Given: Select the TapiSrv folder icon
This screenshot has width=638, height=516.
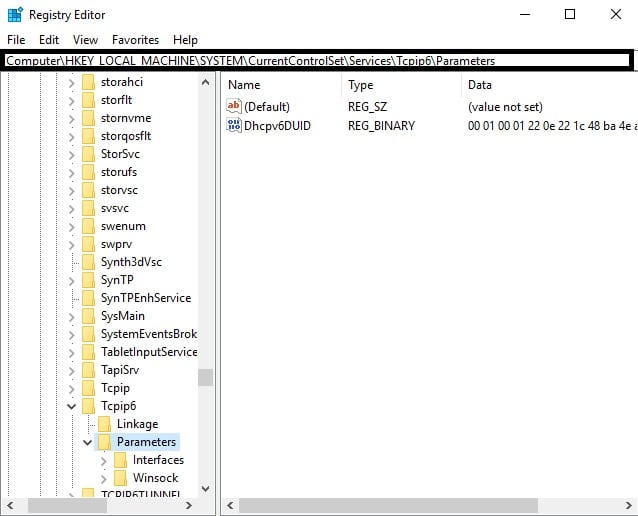Looking at the screenshot, I should (88, 370).
